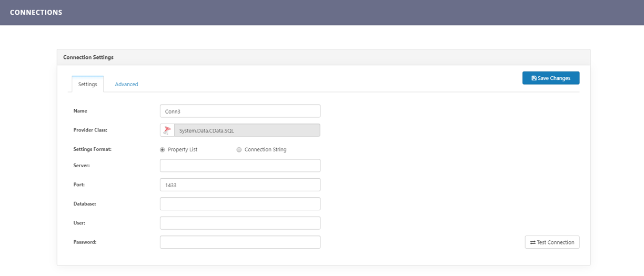Click the User input field
The width and height of the screenshot is (644, 276).
240,223
